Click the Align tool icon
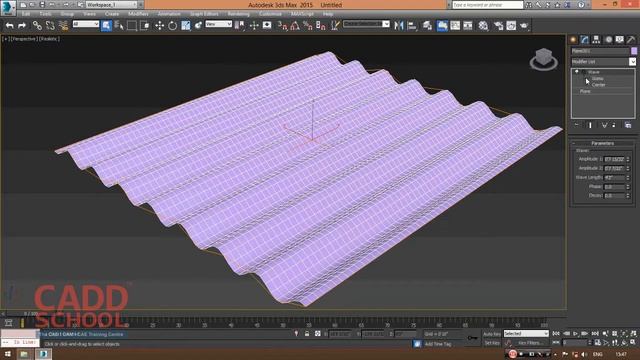 coord(412,25)
